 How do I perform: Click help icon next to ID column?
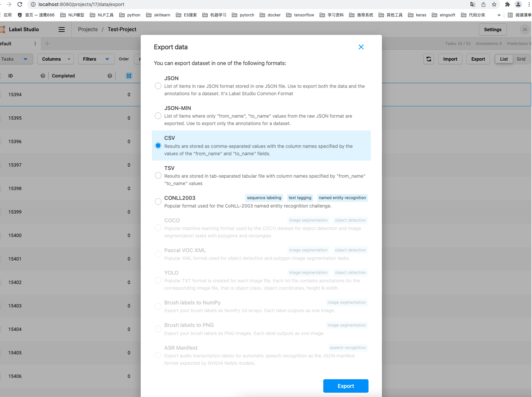[x=43, y=76]
